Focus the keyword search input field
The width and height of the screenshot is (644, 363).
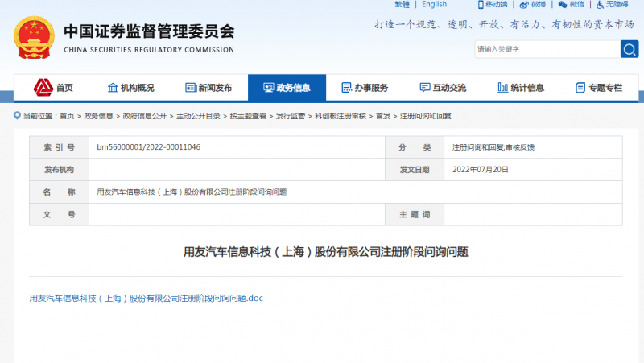[x=547, y=49]
